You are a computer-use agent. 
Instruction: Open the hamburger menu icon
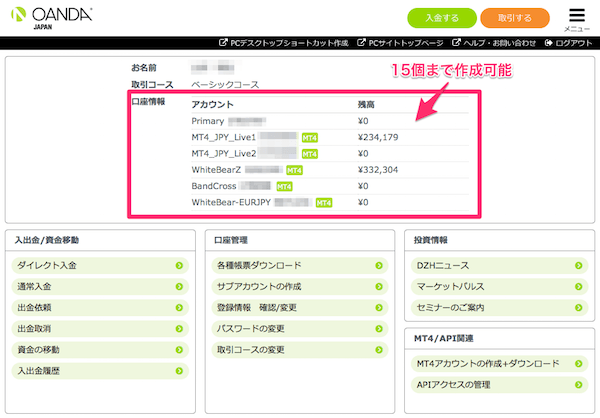pos(577,15)
